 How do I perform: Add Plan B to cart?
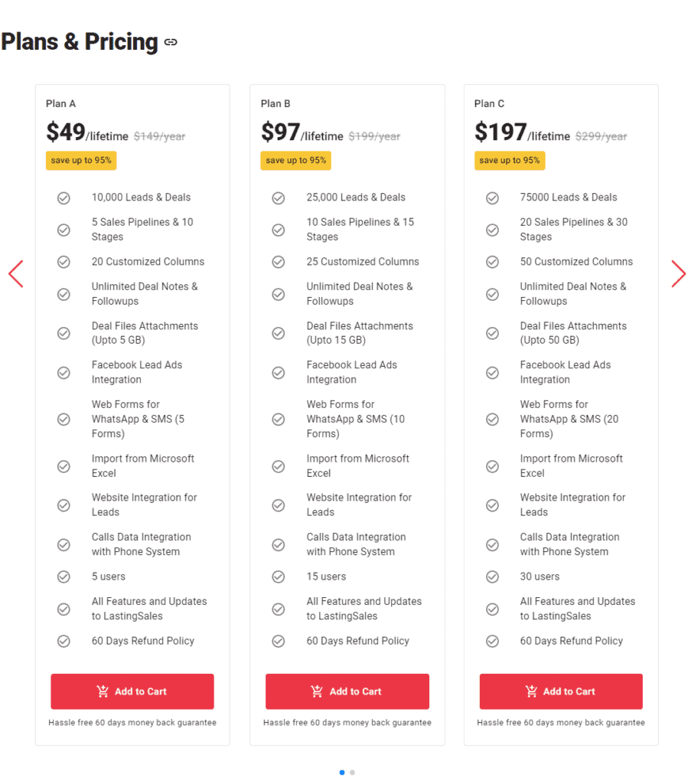pyautogui.click(x=347, y=691)
